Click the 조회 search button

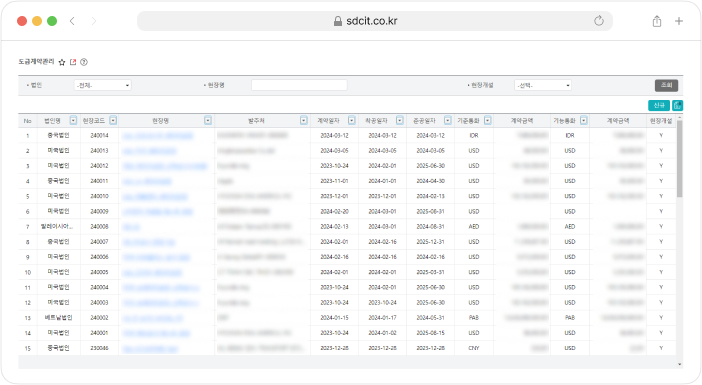pyautogui.click(x=667, y=85)
